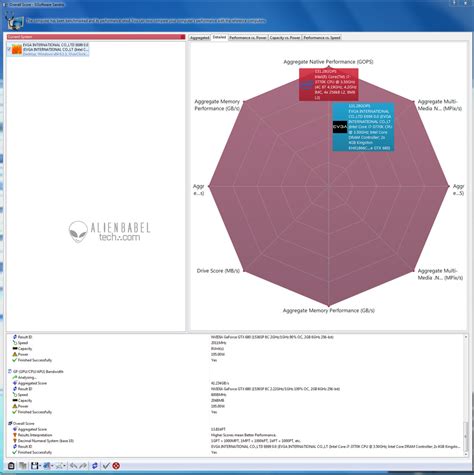This screenshot has height=475, width=474.
Task: Select the Detailed tab
Action: pyautogui.click(x=219, y=37)
